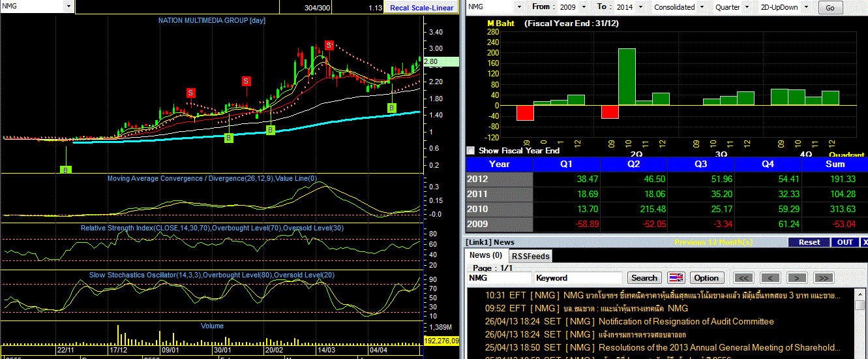
Task: Click the Search button in the news panel
Action: pyautogui.click(x=644, y=278)
